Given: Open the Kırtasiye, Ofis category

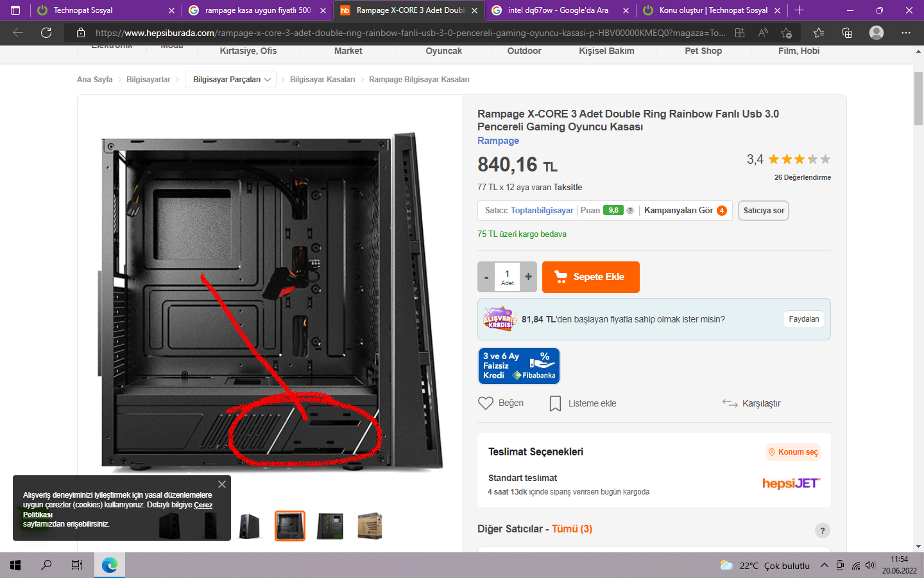Looking at the screenshot, I should 248,51.
